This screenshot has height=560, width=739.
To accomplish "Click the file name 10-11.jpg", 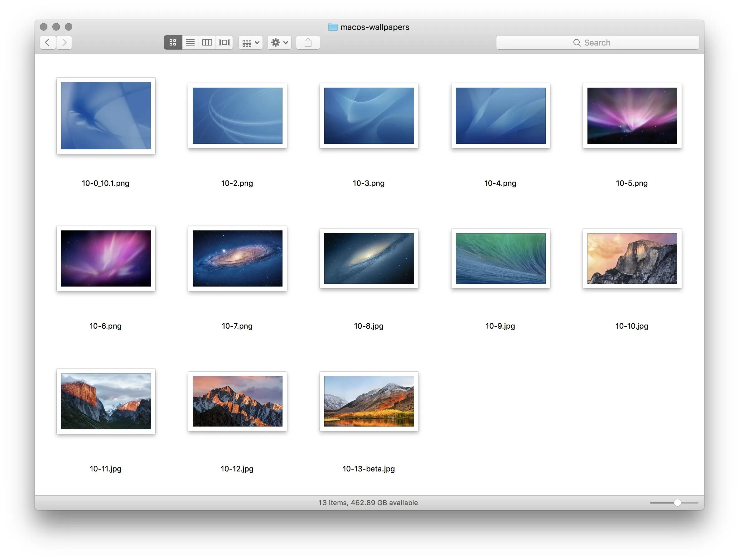I will (106, 469).
